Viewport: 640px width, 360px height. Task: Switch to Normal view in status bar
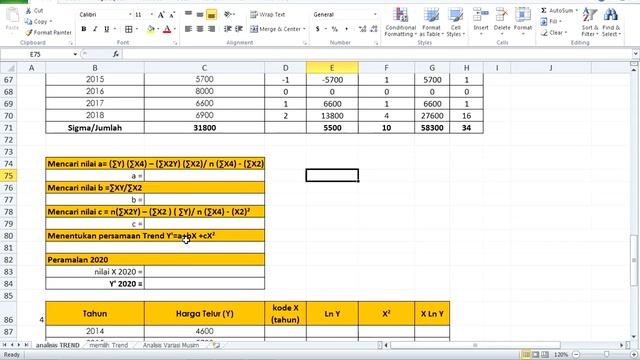click(x=527, y=355)
